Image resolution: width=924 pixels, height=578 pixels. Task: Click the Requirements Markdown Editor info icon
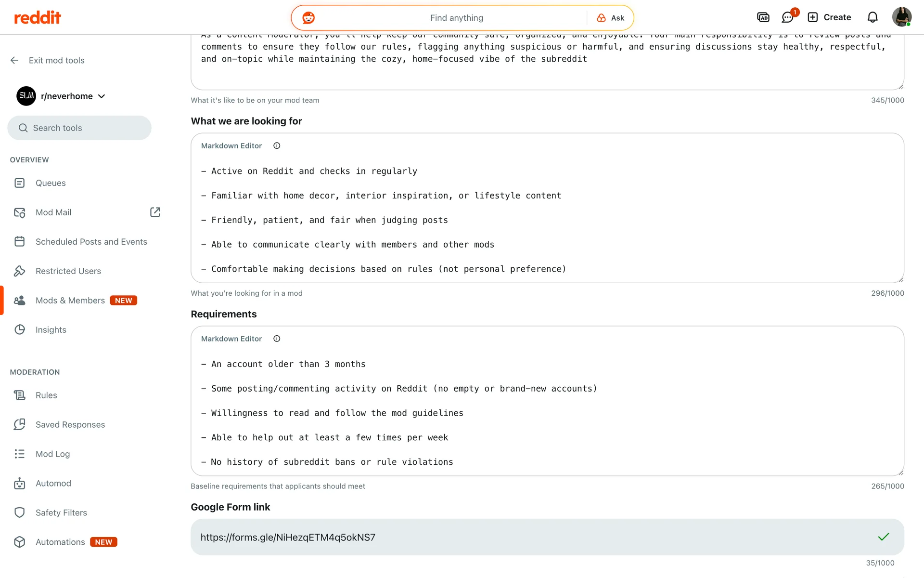pos(277,339)
